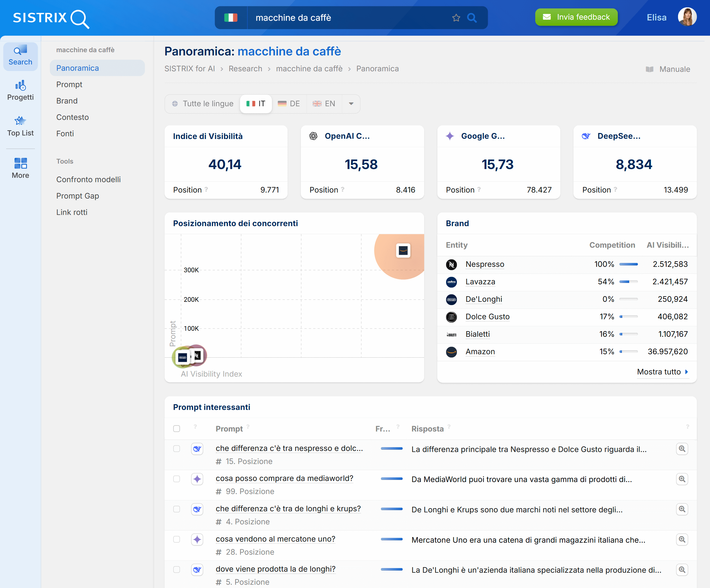710x588 pixels.
Task: Click the magnifier search icon in search bar
Action: click(472, 17)
